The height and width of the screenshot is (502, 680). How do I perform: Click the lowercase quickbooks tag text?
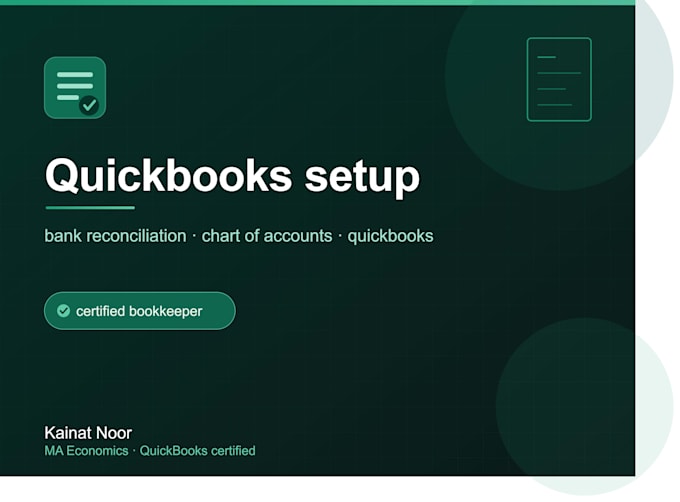[390, 236]
